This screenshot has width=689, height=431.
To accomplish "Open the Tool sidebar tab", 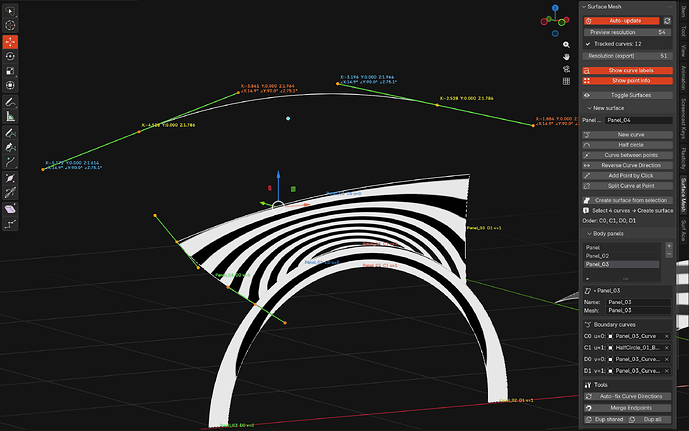I will click(683, 31).
